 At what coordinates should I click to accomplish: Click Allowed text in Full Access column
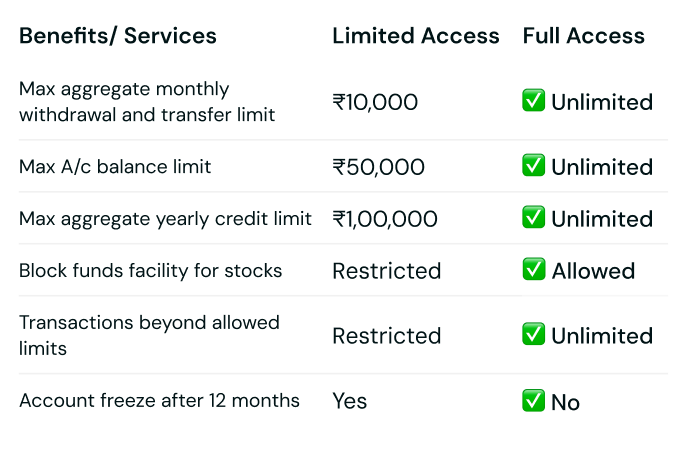pos(593,271)
